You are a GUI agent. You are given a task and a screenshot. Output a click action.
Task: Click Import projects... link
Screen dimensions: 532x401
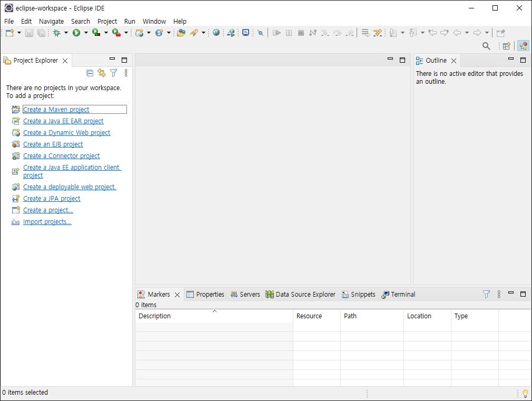(47, 221)
